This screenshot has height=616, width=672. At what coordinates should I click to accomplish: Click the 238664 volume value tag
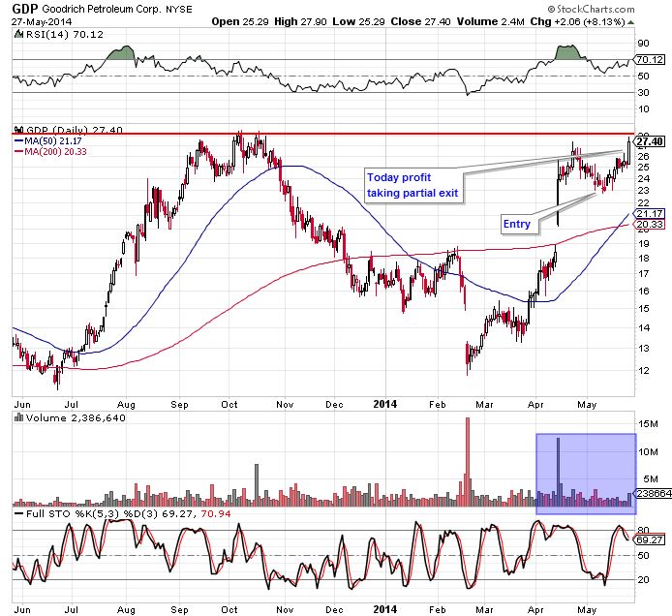coord(653,493)
